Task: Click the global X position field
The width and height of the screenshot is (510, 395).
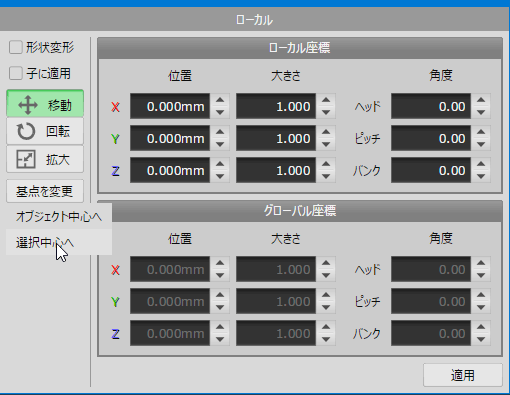Action: coord(170,269)
